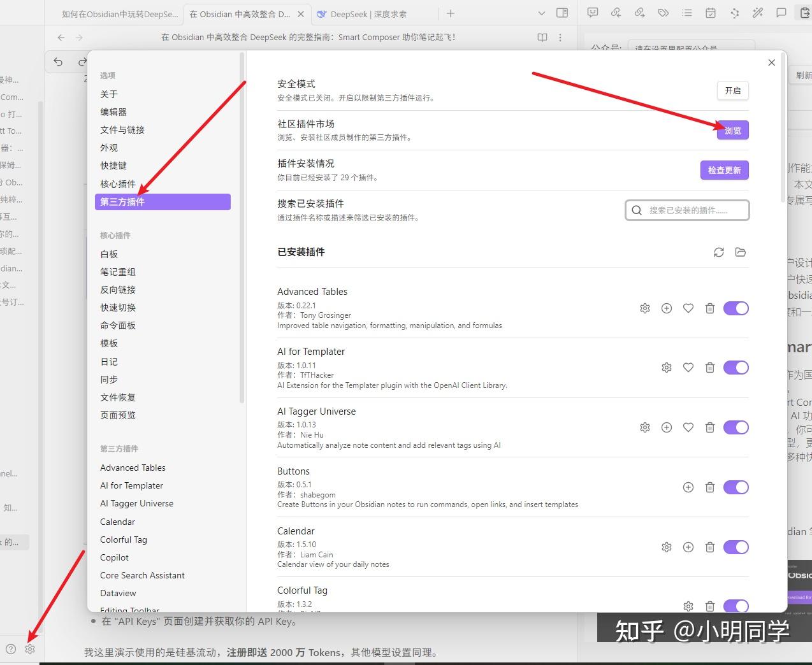Expand the Core Search Assistant sidebar item
Viewport: 812px width, 665px height.
tap(142, 575)
